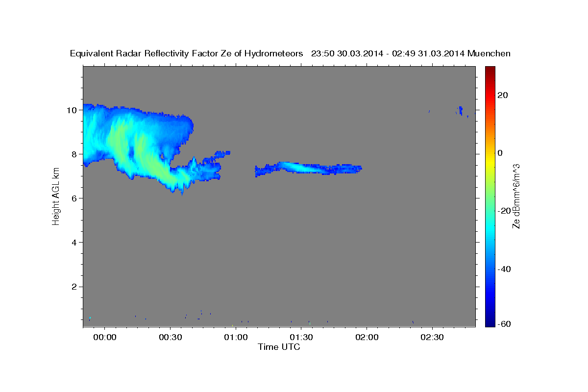Click the colorbar tick label -20

pos(505,211)
